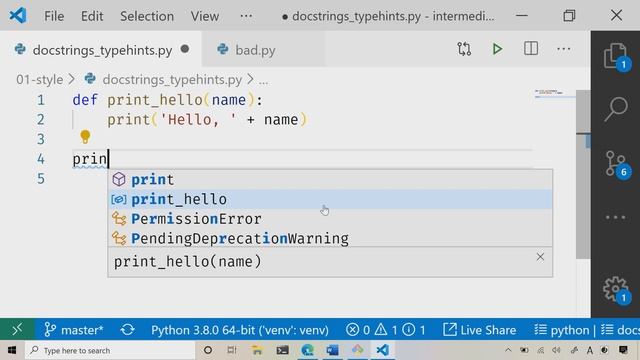The width and height of the screenshot is (640, 360).
Task: Run Python file with green play button
Action: (497, 49)
